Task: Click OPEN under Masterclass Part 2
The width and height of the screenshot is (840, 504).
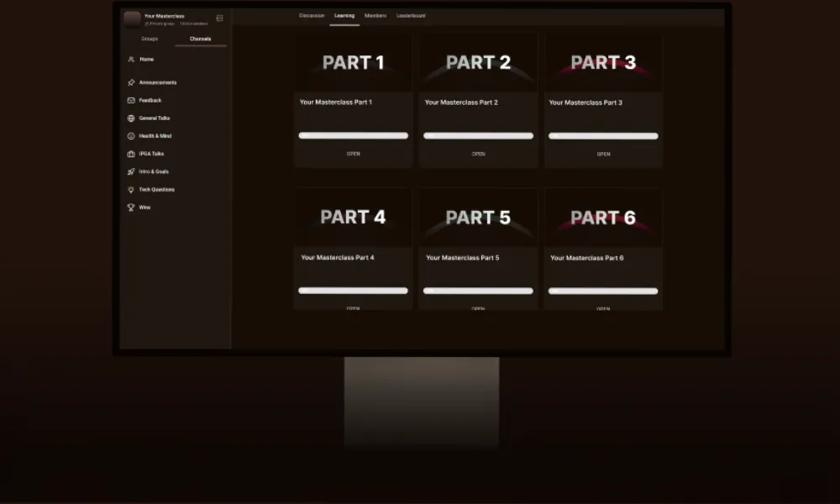Action: (479, 154)
